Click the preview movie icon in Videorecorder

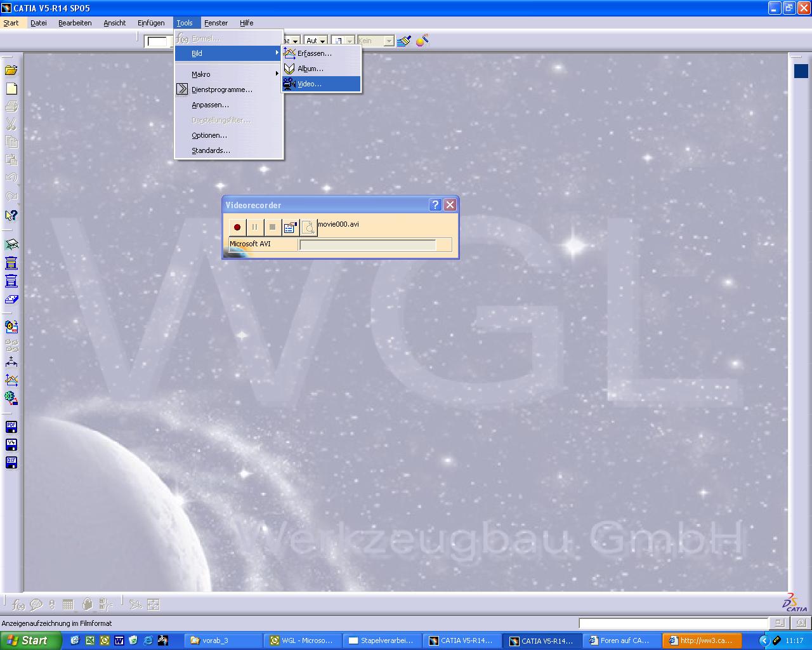coord(308,227)
